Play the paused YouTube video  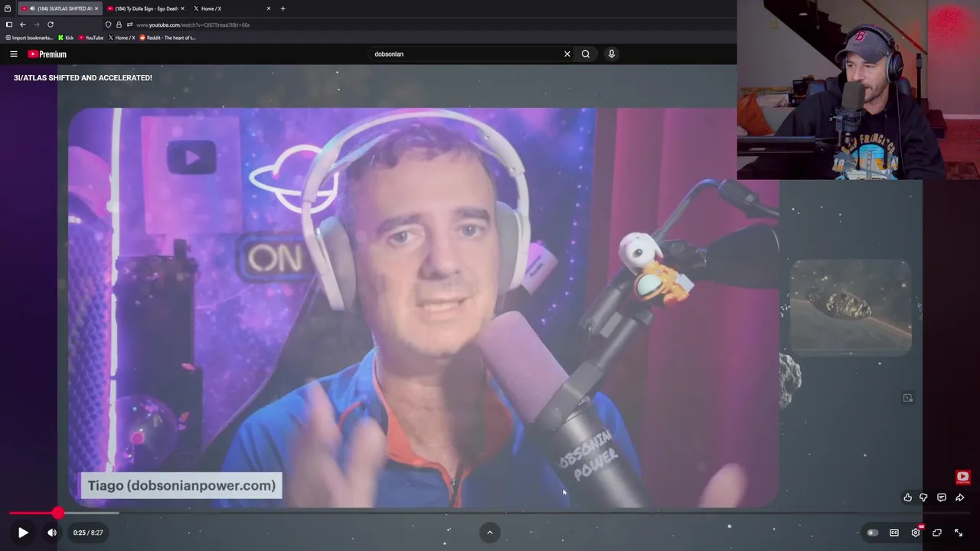tap(23, 533)
